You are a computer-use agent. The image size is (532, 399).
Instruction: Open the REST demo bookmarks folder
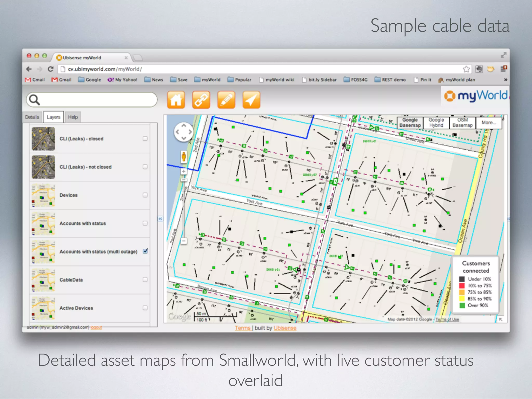point(390,80)
